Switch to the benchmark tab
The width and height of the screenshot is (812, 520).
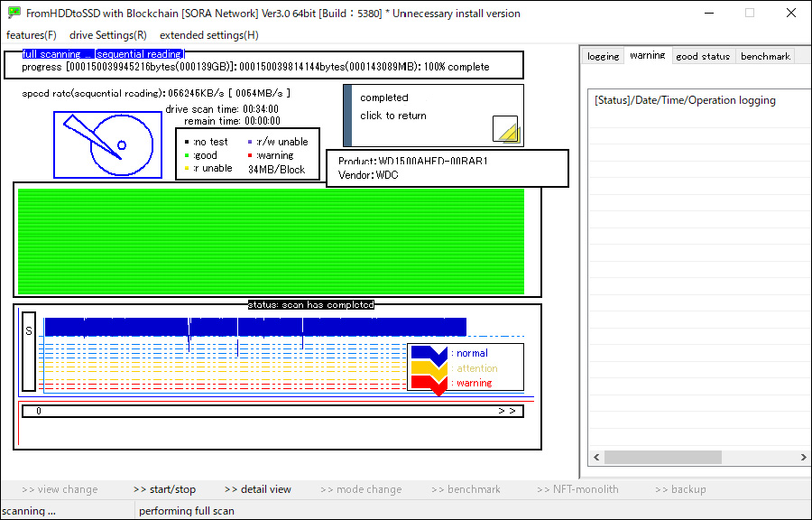pyautogui.click(x=765, y=56)
